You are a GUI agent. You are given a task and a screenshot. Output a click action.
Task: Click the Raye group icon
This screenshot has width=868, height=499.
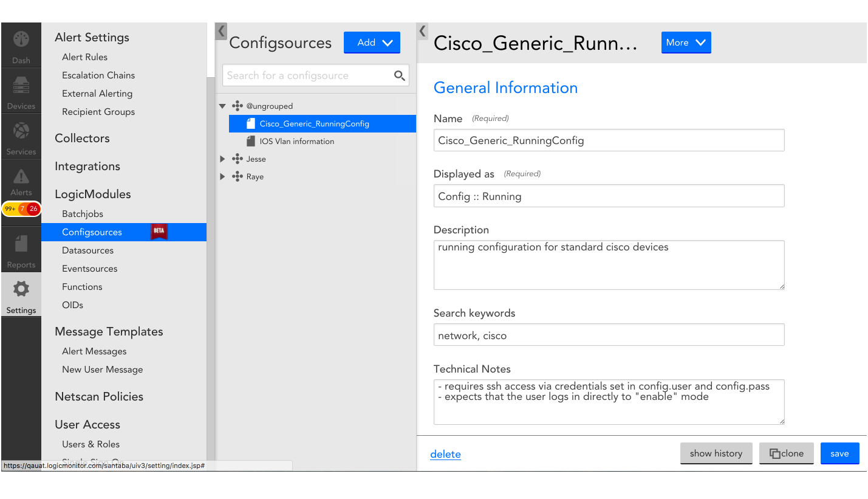tap(238, 176)
